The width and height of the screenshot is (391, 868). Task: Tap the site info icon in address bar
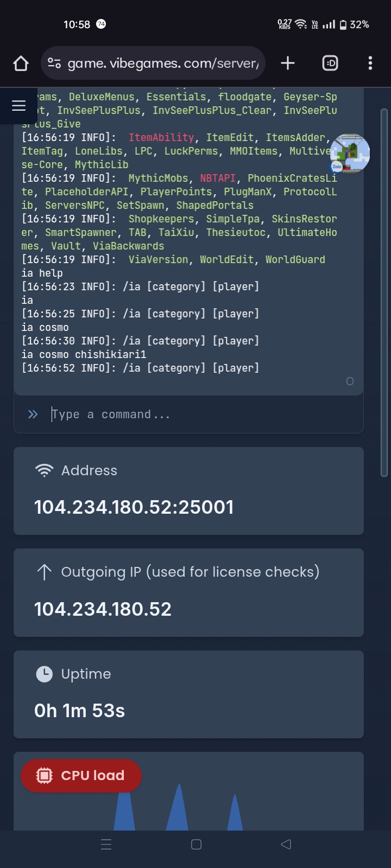point(54,63)
